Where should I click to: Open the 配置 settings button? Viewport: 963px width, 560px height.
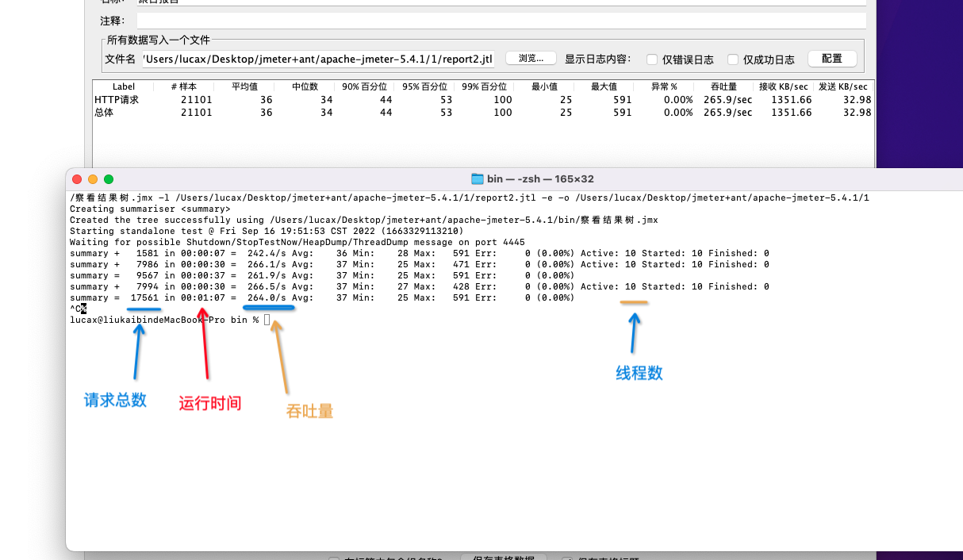(x=832, y=59)
